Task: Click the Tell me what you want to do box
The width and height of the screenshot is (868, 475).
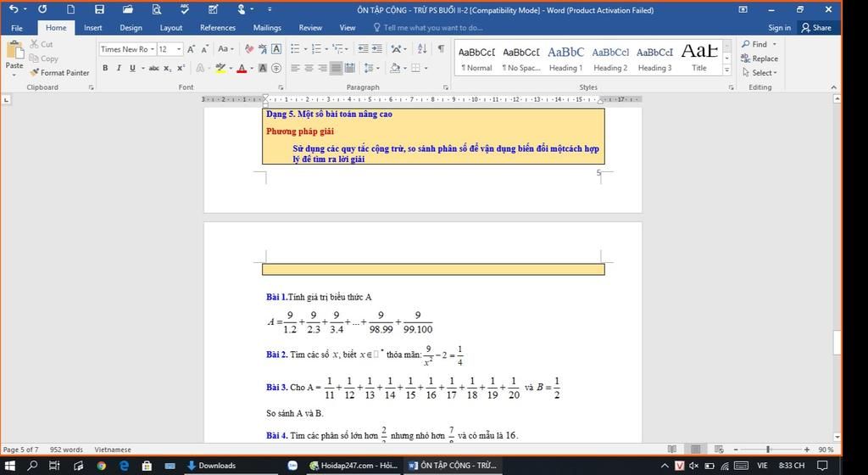Action: click(x=427, y=28)
